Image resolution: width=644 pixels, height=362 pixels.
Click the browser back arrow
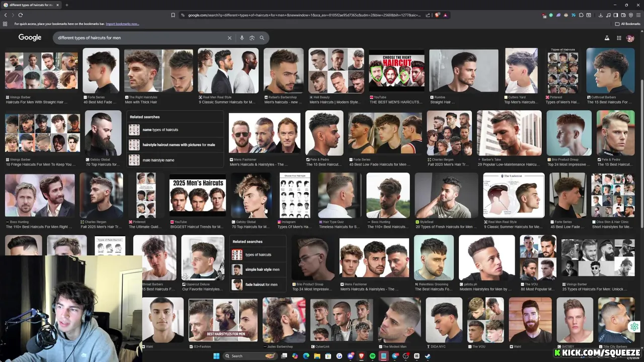coord(6,15)
